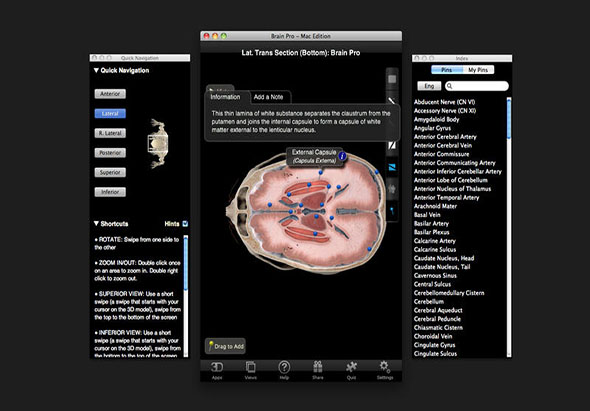Select Cavernous Sinus in Index

coord(435,276)
